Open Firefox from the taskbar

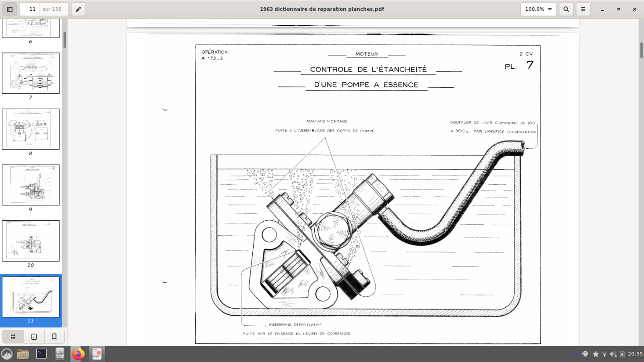(x=78, y=354)
